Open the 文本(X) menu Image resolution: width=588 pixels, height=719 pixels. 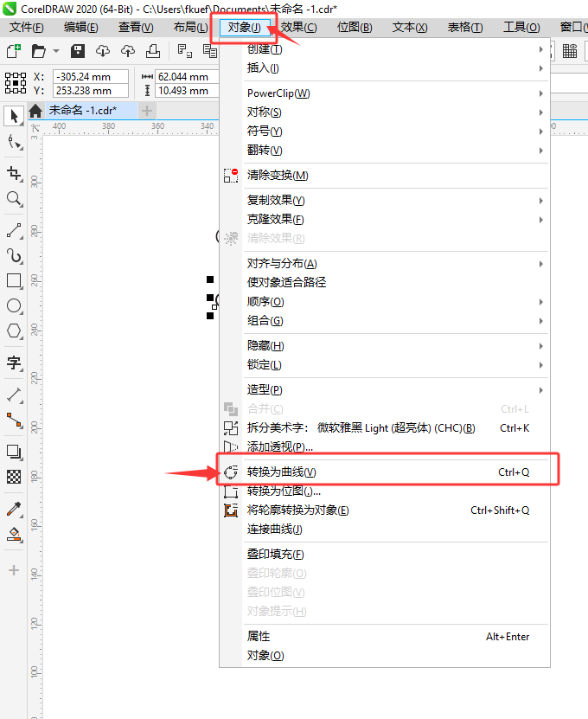tap(410, 28)
